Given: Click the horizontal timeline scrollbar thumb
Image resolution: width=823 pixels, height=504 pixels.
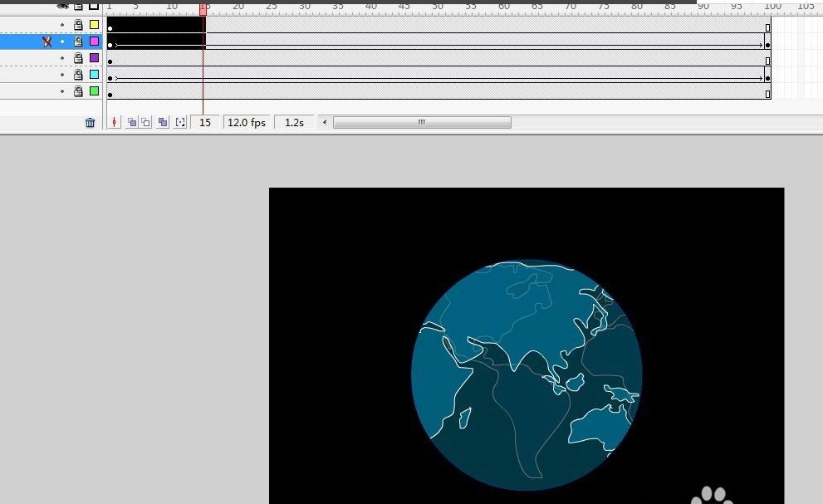Looking at the screenshot, I should coord(422,123).
